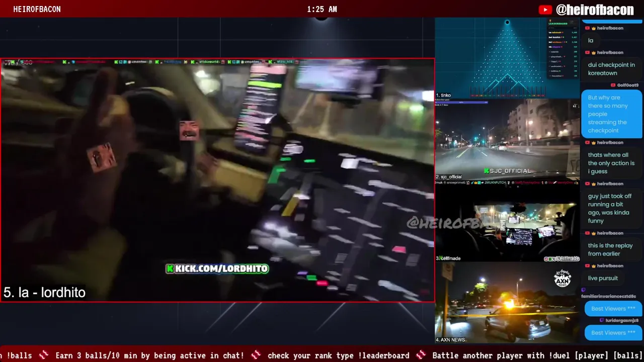The width and height of the screenshot is (644, 362).
Task: Select the AXN NEWS police scene thumbnail
Action: [507, 303]
